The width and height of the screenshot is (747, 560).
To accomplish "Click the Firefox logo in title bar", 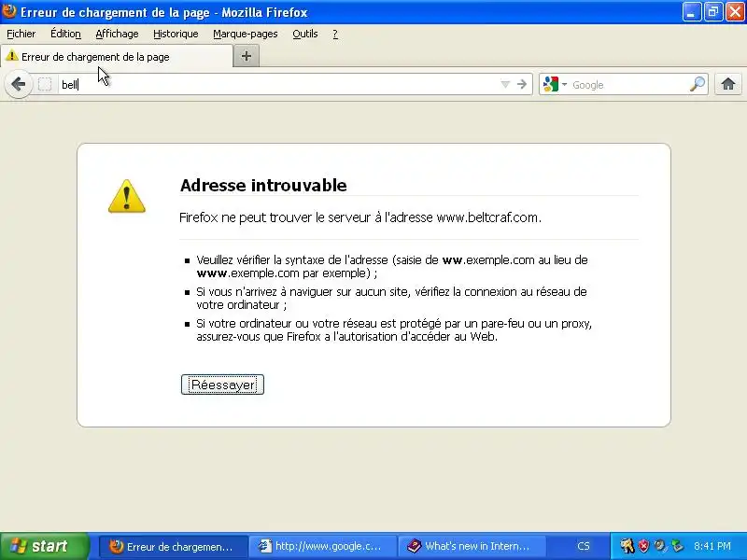I will (x=9, y=10).
